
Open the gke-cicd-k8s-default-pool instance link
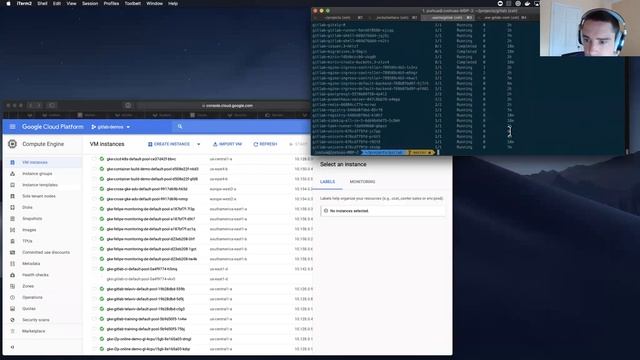tap(141, 159)
